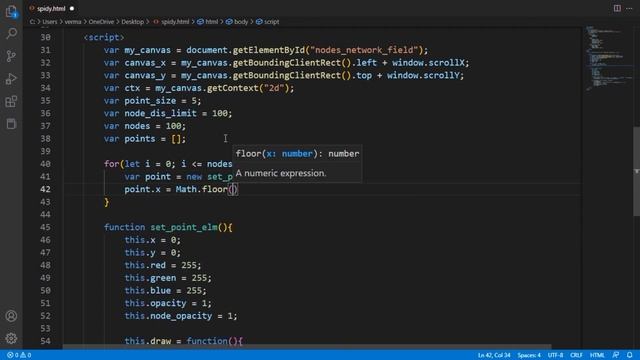The image size is (640, 360).
Task: Open the Run and Debug view icon
Action: (11, 79)
